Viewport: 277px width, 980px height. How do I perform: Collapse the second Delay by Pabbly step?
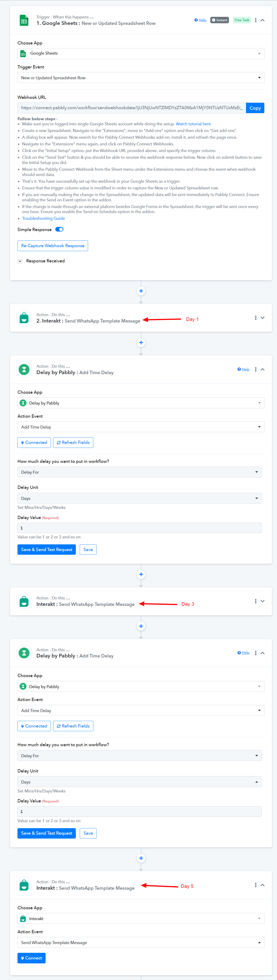point(262,653)
